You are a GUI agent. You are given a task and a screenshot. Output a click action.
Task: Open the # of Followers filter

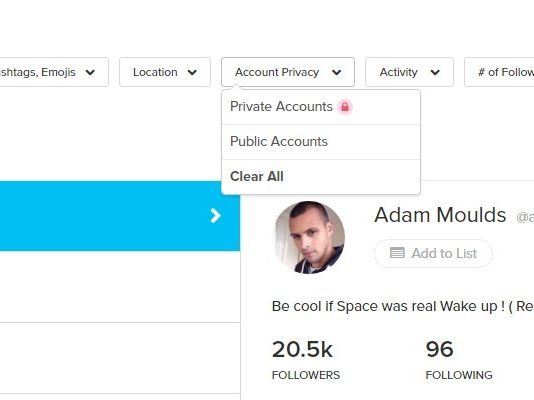pos(499,72)
